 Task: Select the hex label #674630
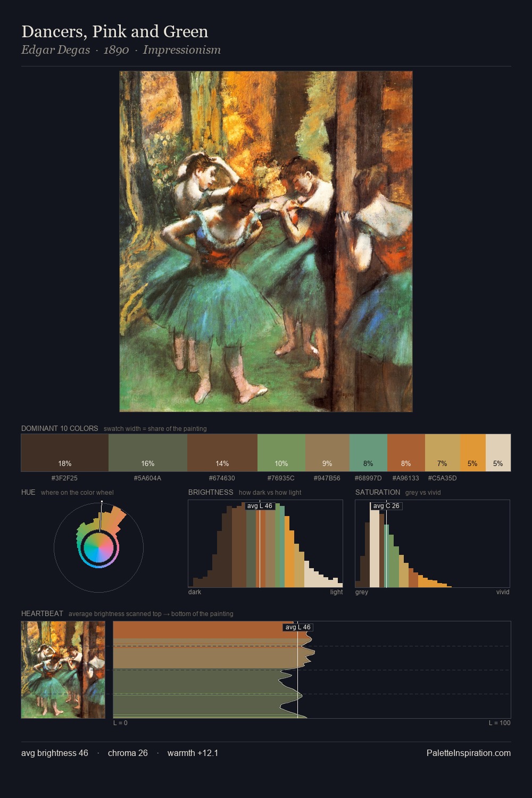[222, 478]
